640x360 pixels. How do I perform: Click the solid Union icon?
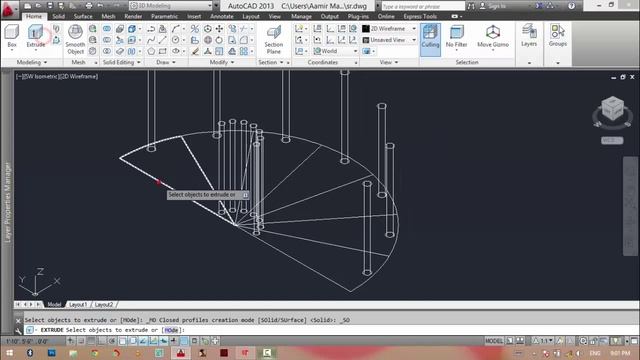(107, 29)
